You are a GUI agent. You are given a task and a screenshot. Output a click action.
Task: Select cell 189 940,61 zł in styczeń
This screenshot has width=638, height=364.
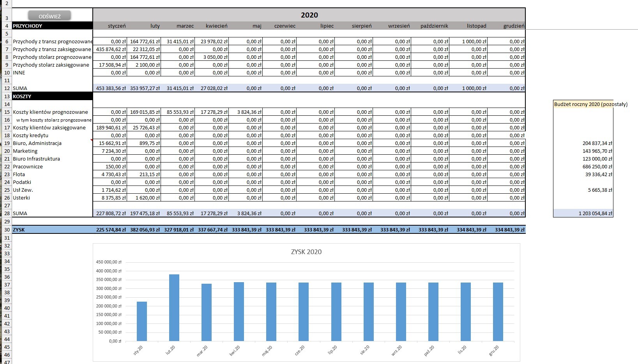pyautogui.click(x=110, y=127)
